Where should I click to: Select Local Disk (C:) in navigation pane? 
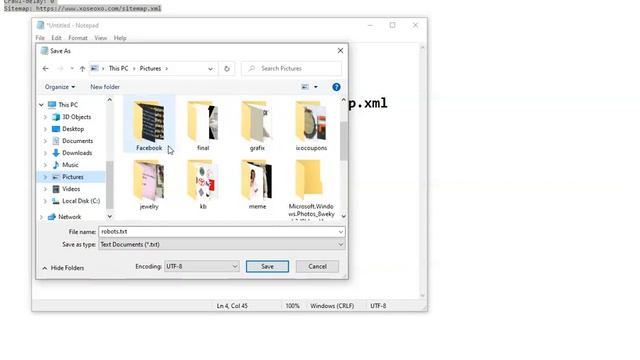(x=81, y=201)
